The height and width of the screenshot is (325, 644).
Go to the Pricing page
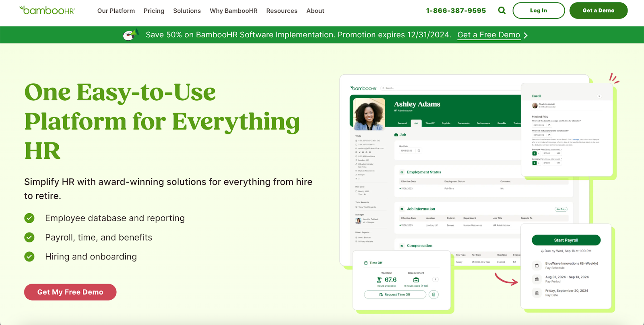click(154, 11)
